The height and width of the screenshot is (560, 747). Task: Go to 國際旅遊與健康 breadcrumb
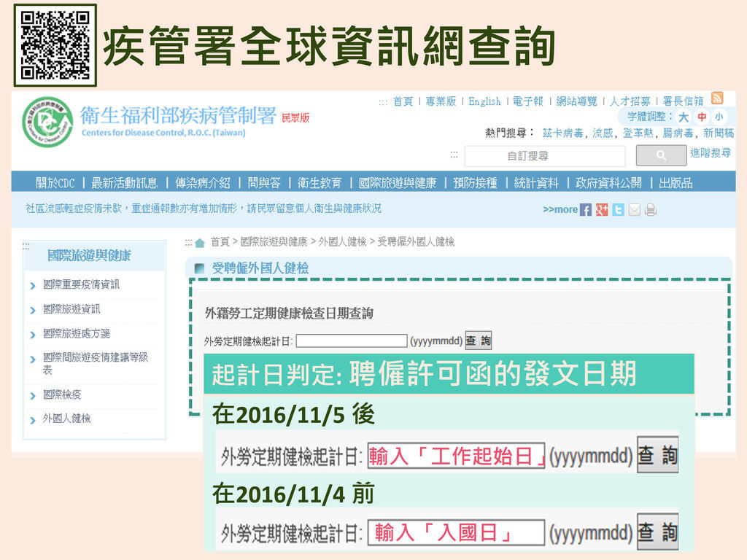click(274, 242)
